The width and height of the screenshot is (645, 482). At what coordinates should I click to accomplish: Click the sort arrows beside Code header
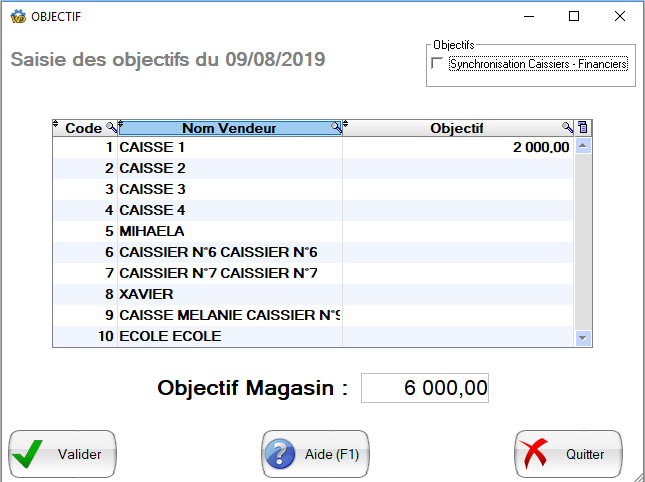[x=56, y=126]
